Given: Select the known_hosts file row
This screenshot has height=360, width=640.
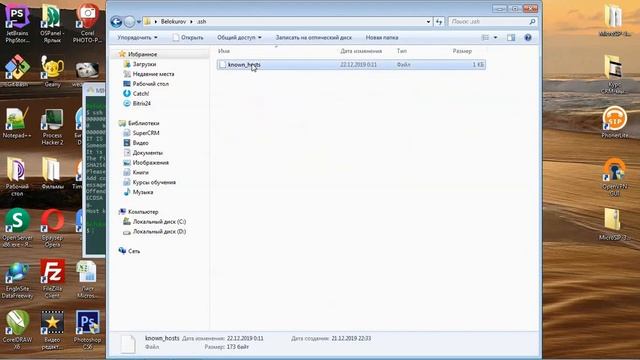Looking at the screenshot, I should [351, 64].
